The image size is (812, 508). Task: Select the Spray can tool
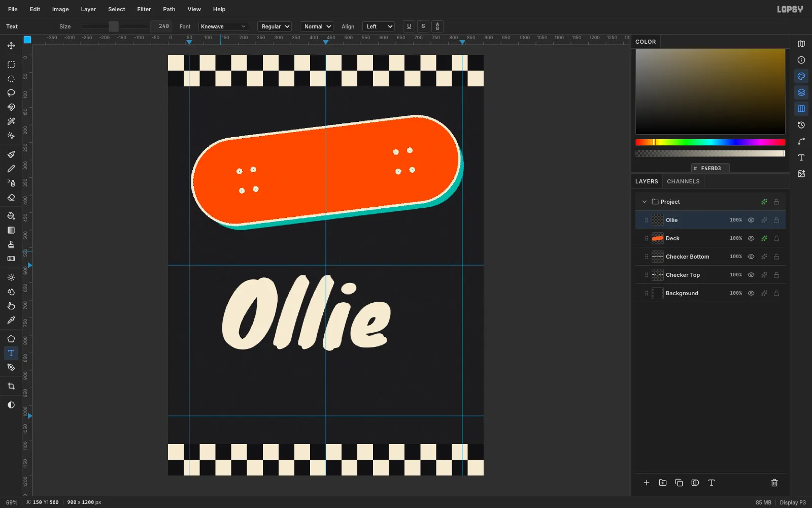click(11, 183)
